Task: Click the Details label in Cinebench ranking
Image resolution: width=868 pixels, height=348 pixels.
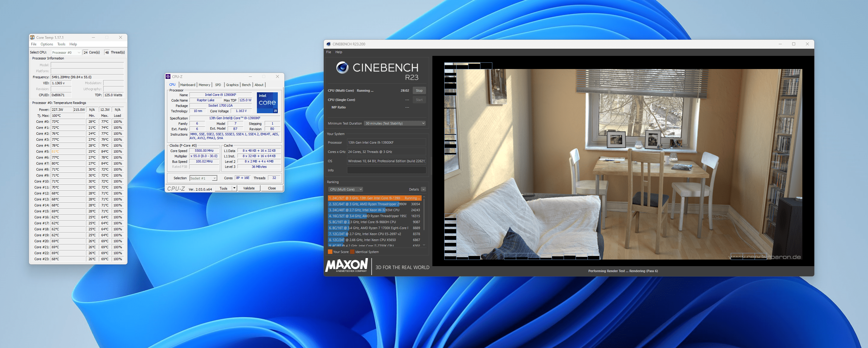Action: pyautogui.click(x=414, y=189)
